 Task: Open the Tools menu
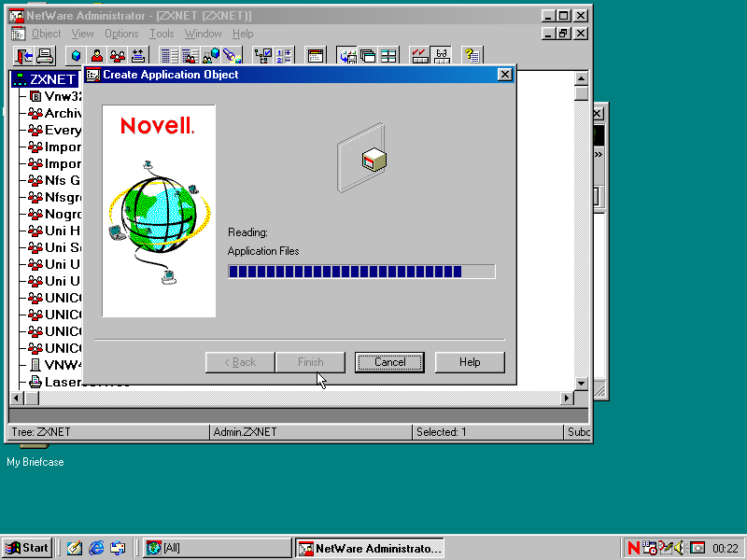click(162, 34)
